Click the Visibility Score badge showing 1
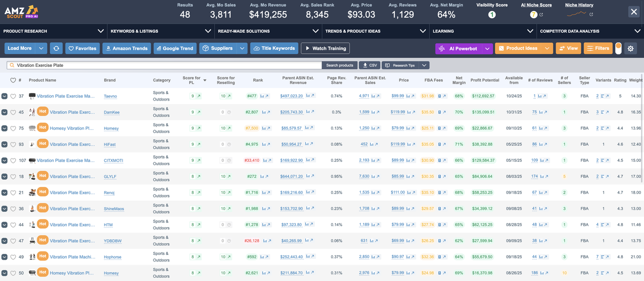This screenshot has width=644, height=281. pos(492,15)
